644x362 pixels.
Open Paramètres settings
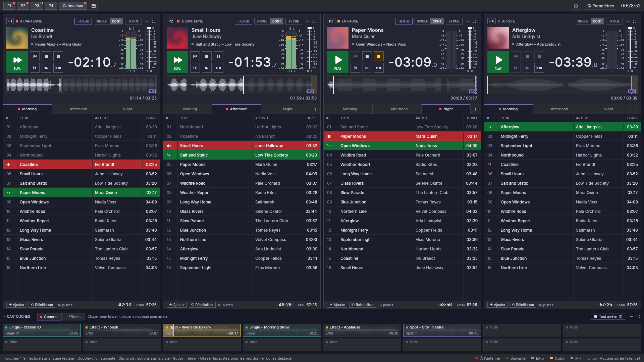click(x=600, y=6)
